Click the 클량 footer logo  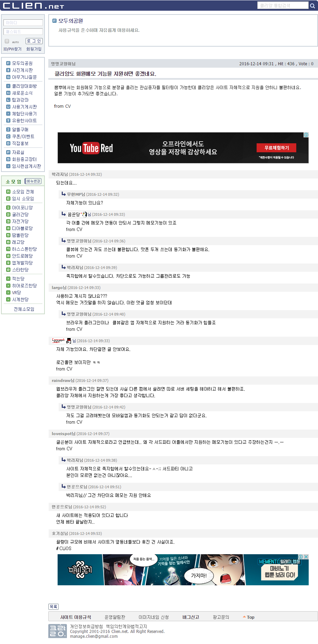pos(57,631)
